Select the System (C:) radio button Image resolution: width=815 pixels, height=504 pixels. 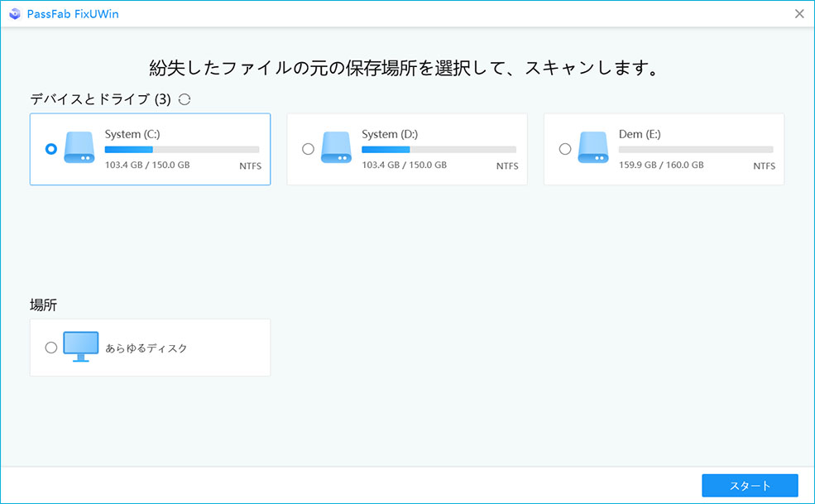51,149
